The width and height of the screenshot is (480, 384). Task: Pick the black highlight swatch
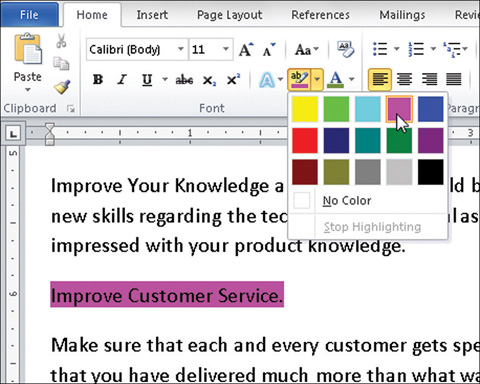pos(431,172)
